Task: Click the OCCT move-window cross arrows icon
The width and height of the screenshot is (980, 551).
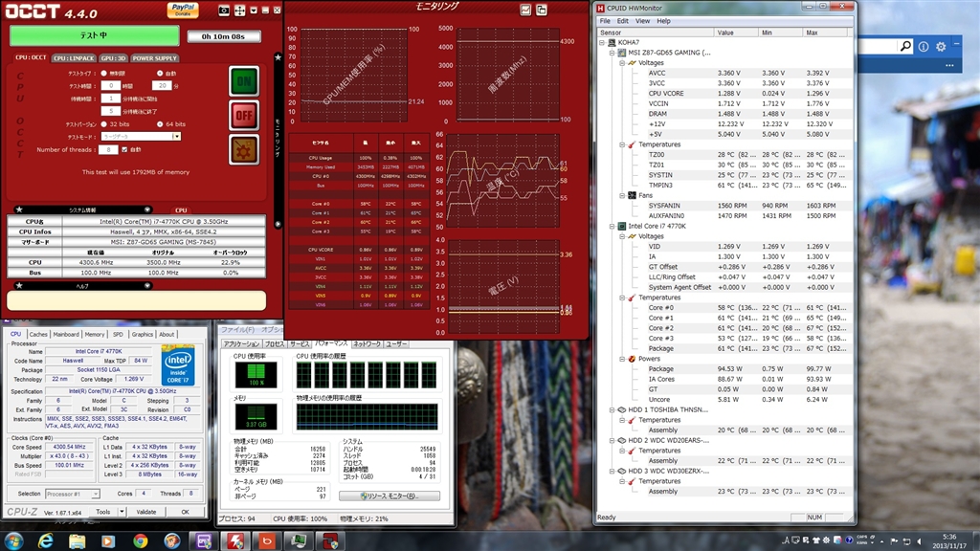Action: click(x=240, y=11)
